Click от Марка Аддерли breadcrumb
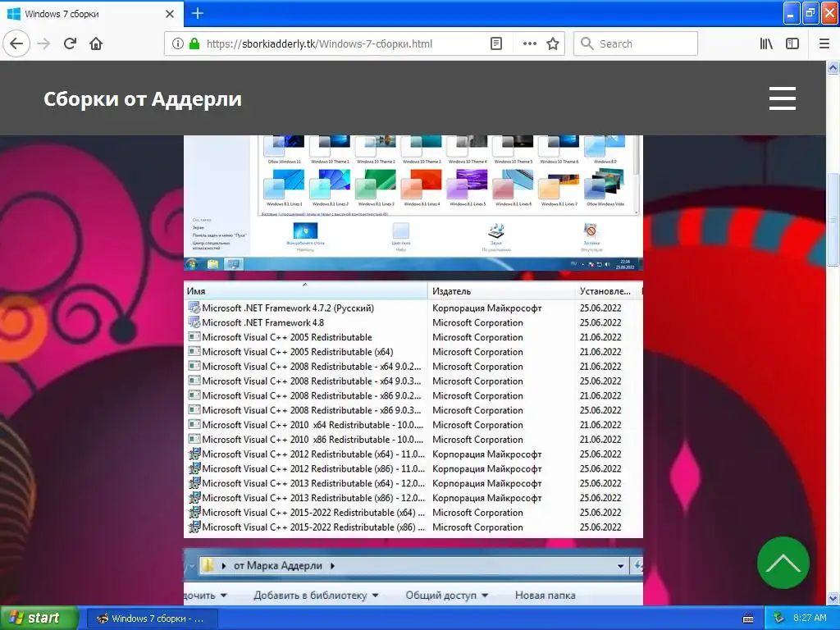The width and height of the screenshot is (840, 630). [x=277, y=566]
